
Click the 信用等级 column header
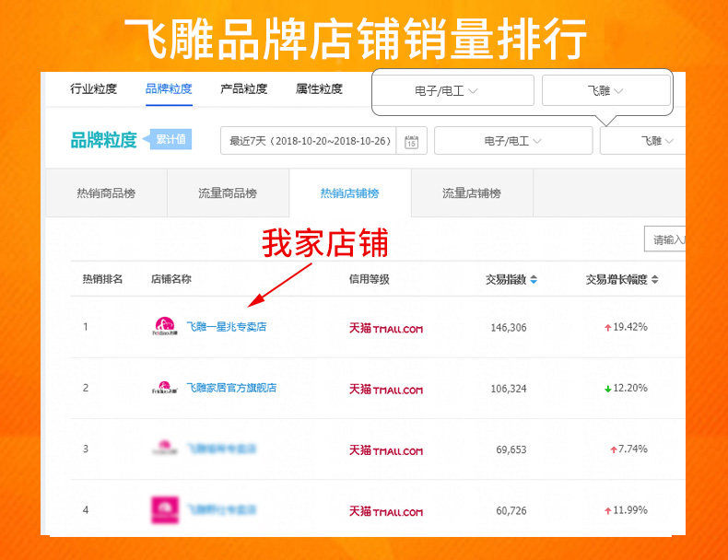click(x=370, y=279)
